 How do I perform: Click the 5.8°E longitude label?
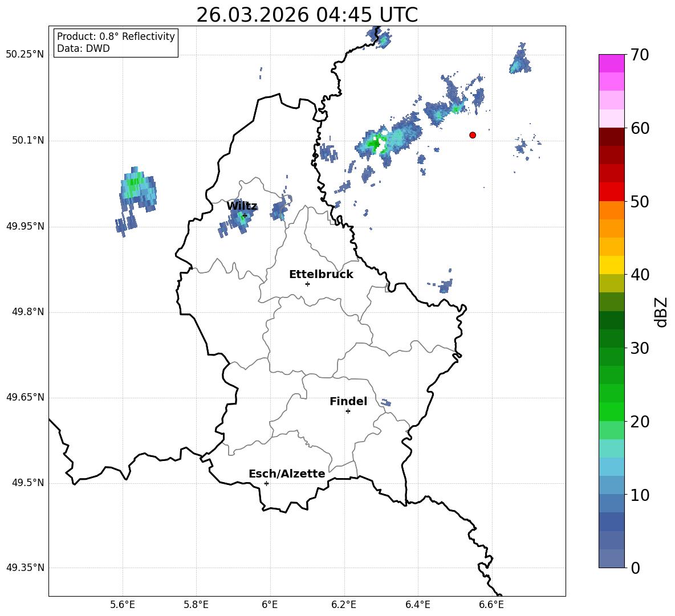(x=196, y=605)
